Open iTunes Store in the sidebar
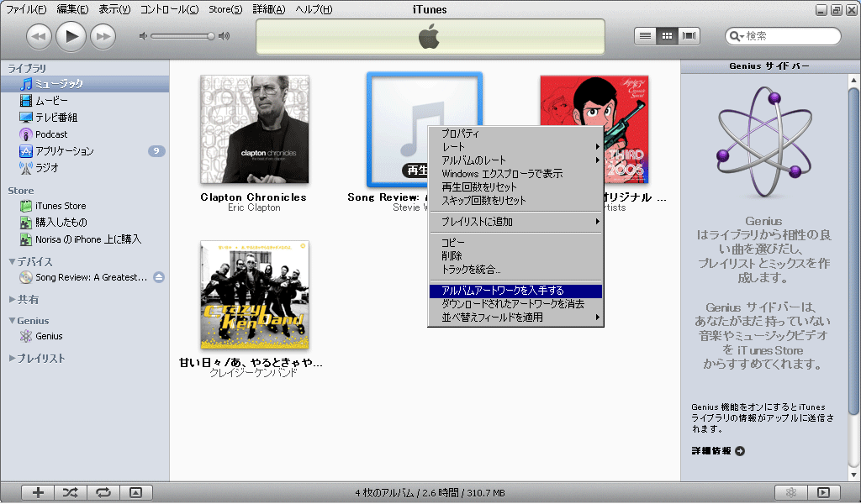 tap(85, 206)
